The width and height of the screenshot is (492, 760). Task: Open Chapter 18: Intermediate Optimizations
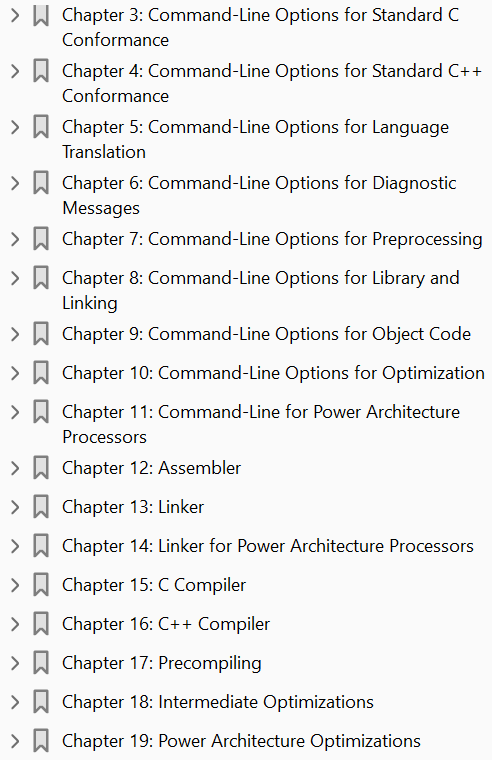point(218,702)
